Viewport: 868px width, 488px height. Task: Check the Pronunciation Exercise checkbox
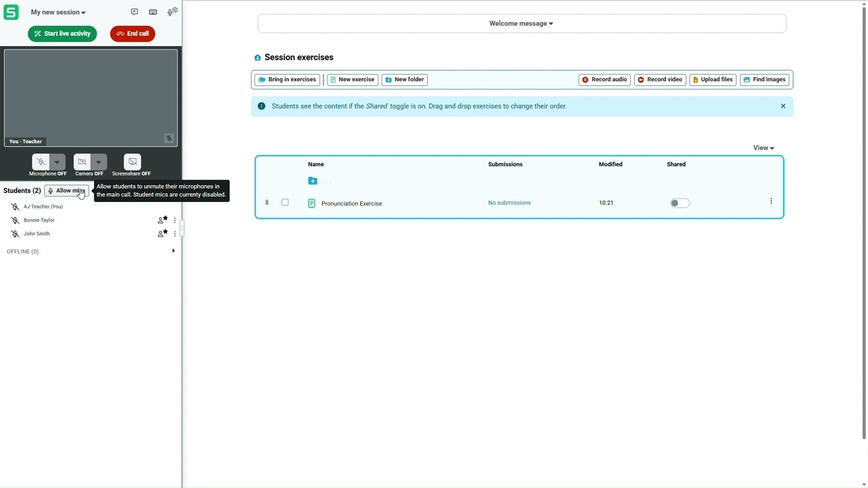point(285,203)
